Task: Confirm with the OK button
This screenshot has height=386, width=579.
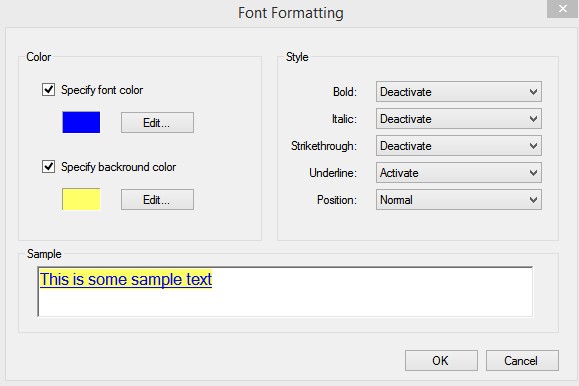Action: (x=441, y=361)
